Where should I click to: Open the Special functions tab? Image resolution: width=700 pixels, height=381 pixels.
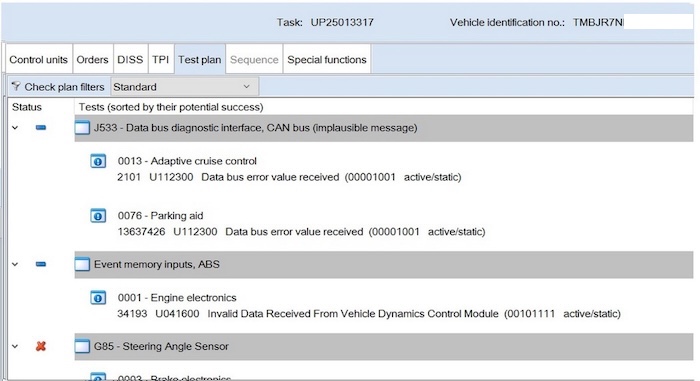327,59
